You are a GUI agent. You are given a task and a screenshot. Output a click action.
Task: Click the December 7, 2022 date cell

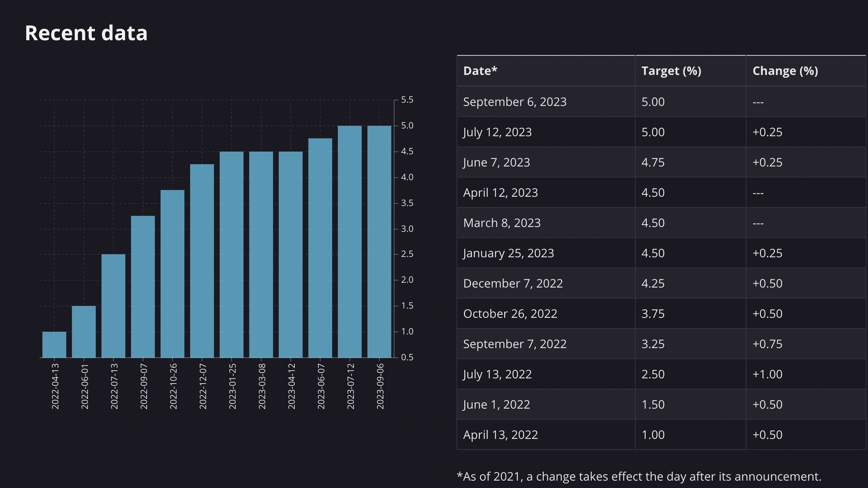[546, 283]
